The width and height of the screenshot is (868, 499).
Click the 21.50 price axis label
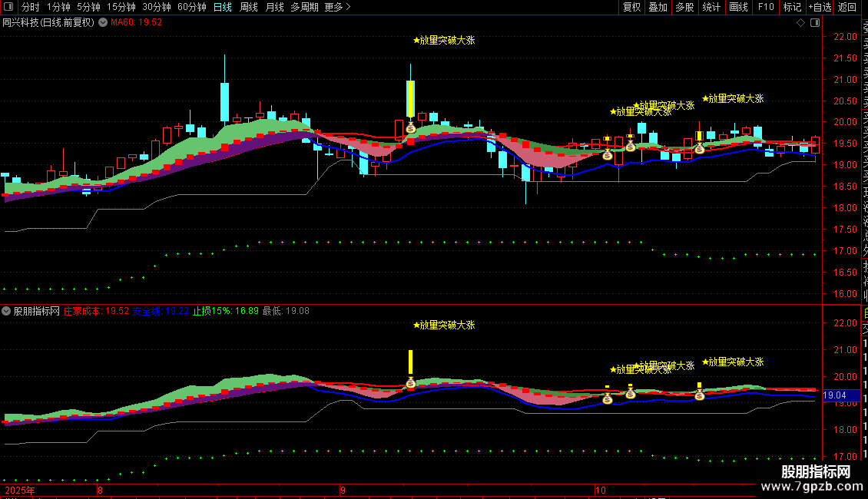[x=845, y=58]
